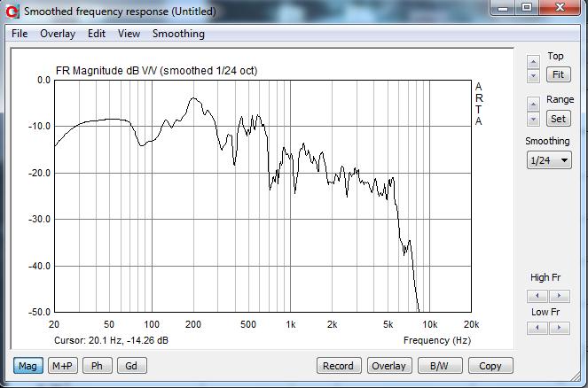
Task: Switch to Gd group delay view
Action: (131, 366)
